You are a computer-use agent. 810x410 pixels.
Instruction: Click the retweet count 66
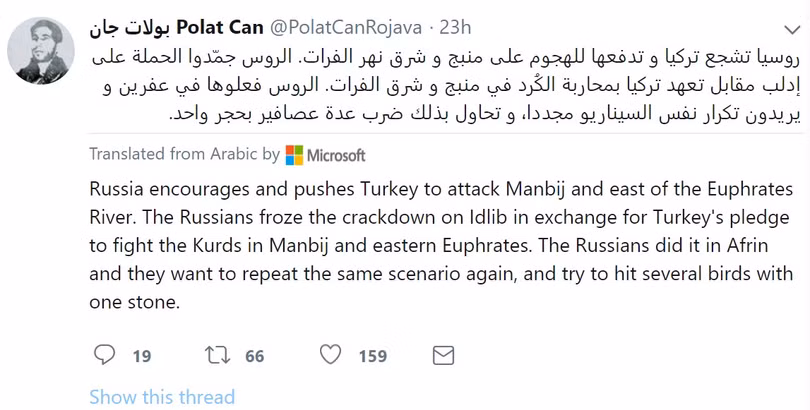click(x=254, y=356)
